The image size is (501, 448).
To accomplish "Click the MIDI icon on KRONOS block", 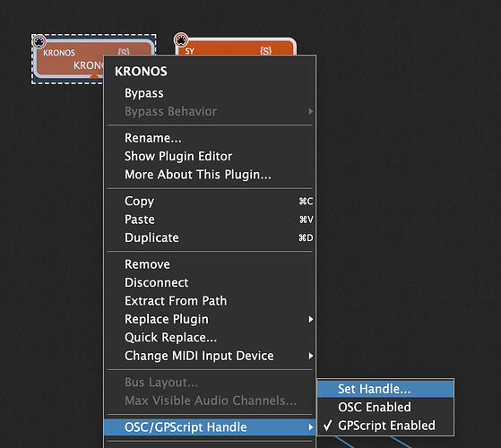I will tap(39, 41).
